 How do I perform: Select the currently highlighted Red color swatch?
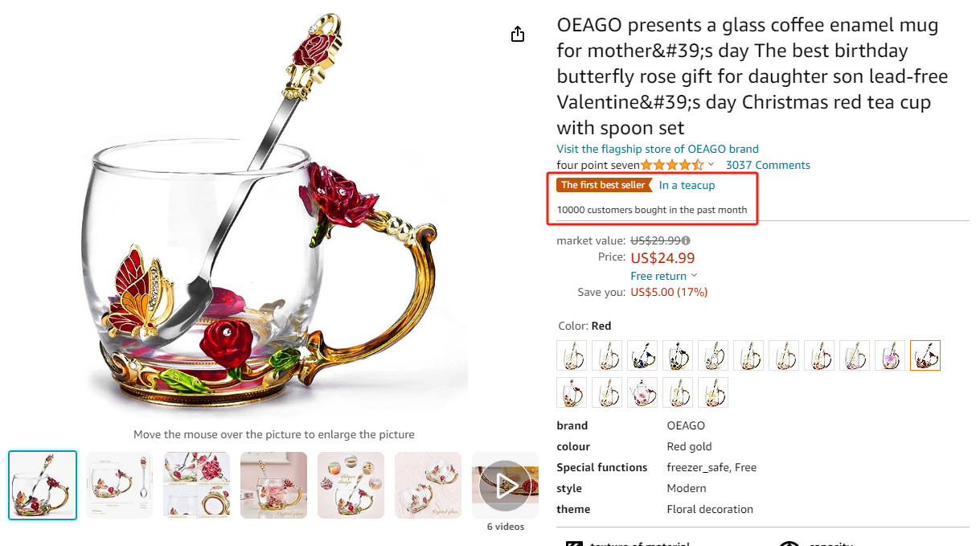point(925,355)
